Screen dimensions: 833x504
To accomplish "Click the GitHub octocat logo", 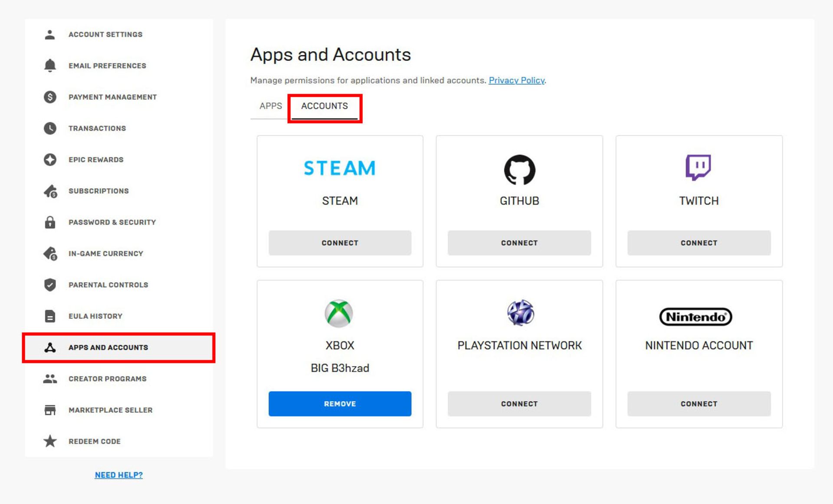I will 519,170.
